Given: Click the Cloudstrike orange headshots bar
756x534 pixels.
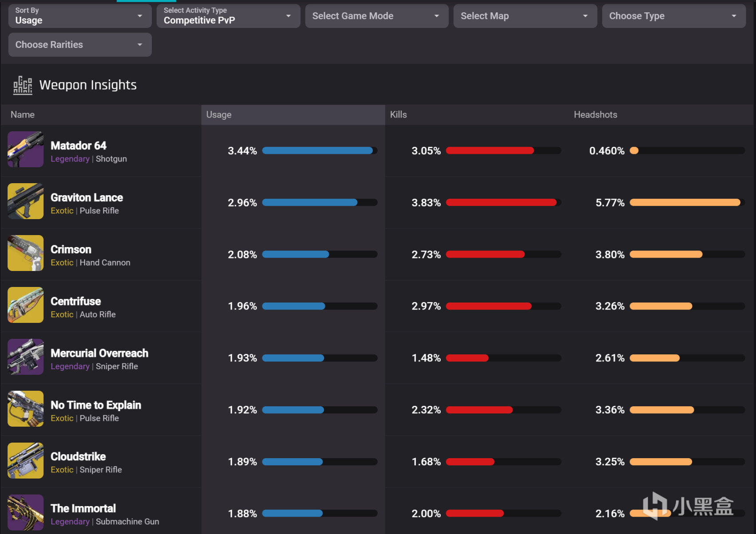Looking at the screenshot, I should point(661,462).
